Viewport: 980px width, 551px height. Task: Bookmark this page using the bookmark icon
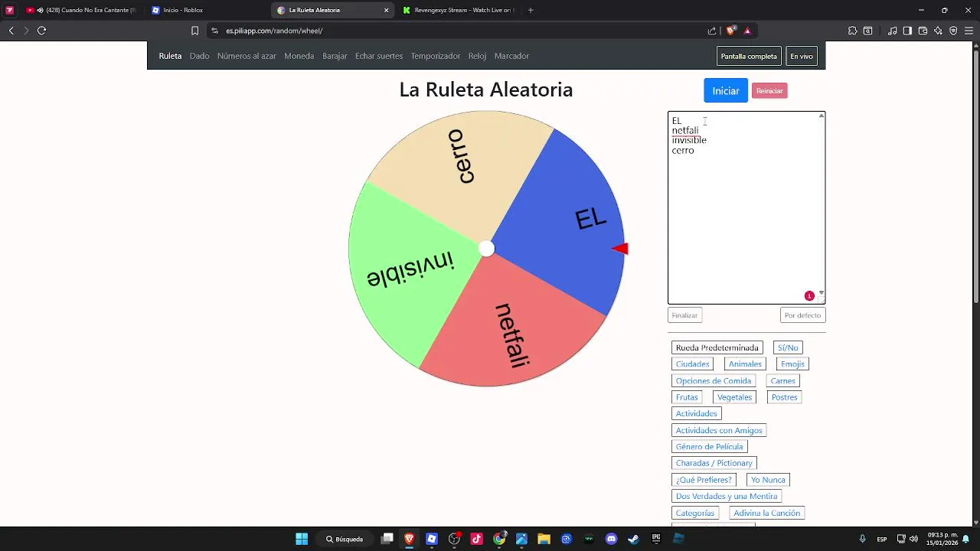(x=194, y=31)
